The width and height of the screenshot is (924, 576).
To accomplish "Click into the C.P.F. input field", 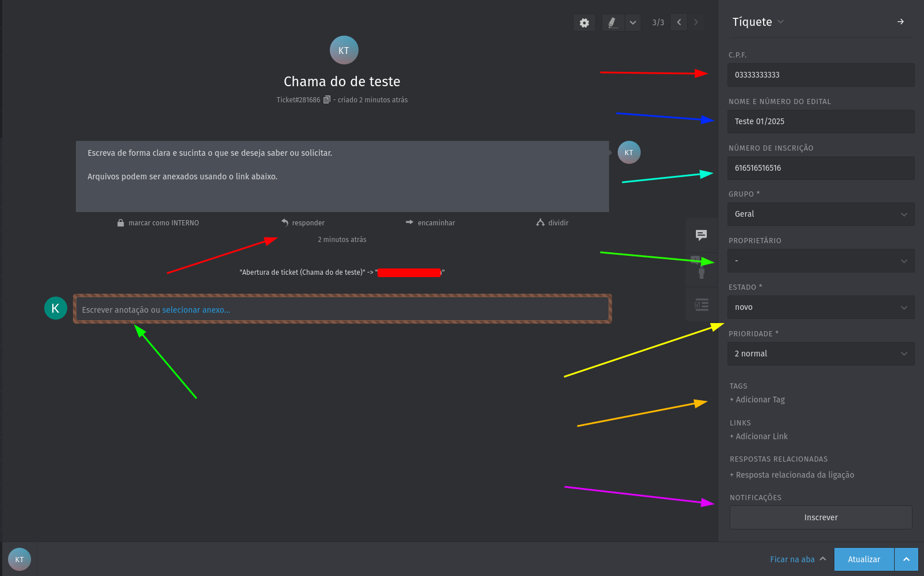I will point(821,75).
